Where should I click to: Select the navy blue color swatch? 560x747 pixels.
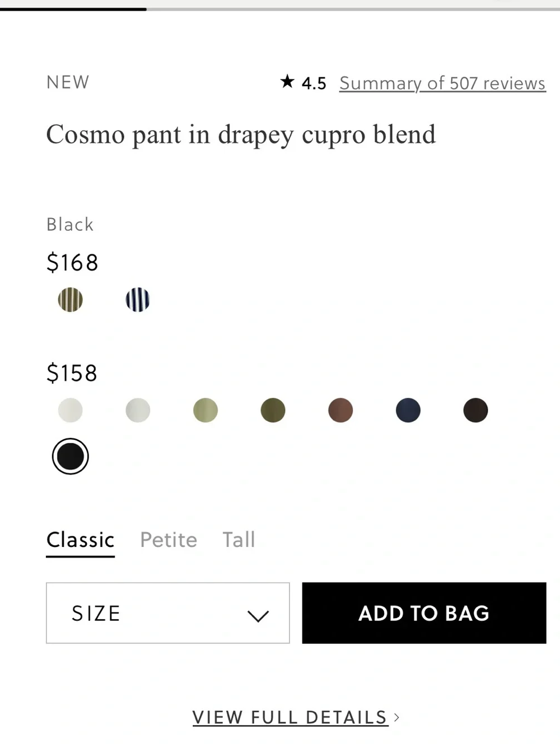click(408, 410)
